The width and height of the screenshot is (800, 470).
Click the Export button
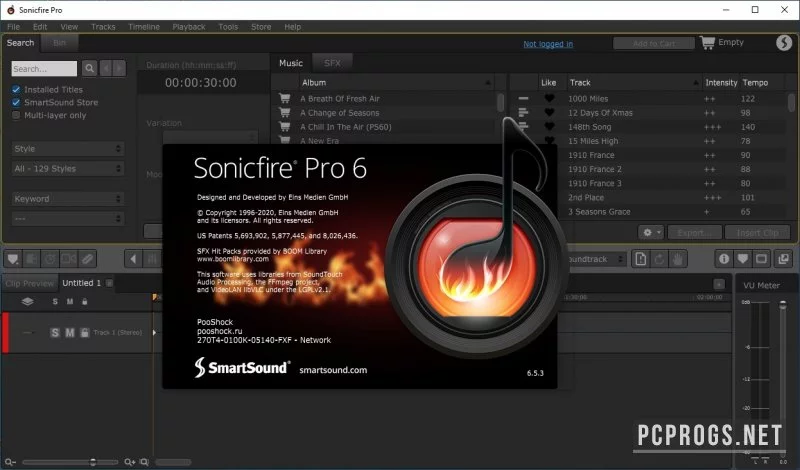(694, 233)
